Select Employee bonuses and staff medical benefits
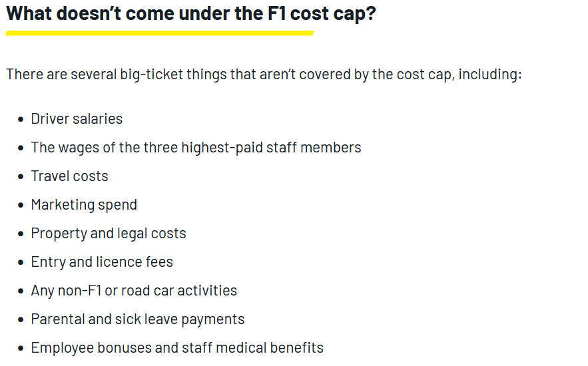 tap(177, 348)
